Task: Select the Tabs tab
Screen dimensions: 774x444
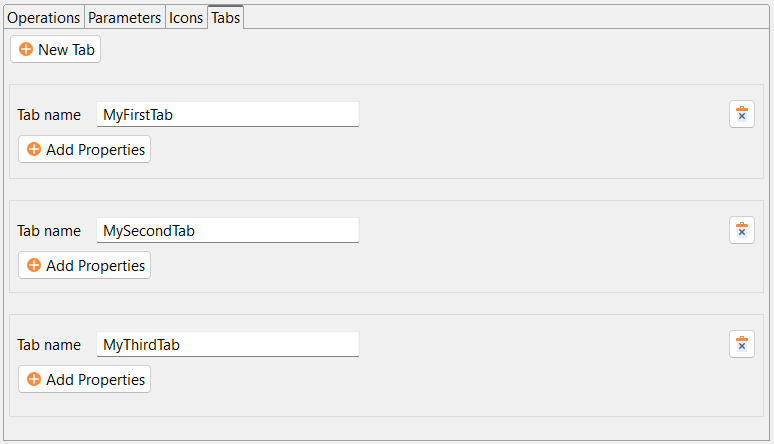Action: click(225, 18)
